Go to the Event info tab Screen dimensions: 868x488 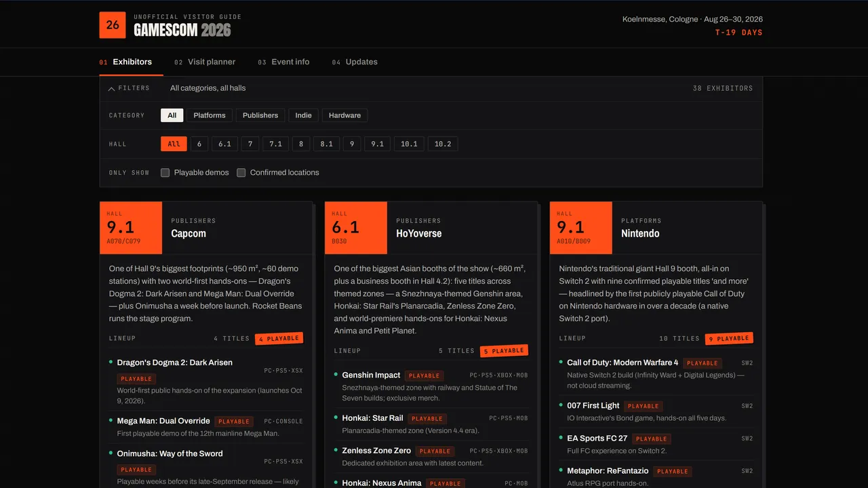(283, 62)
